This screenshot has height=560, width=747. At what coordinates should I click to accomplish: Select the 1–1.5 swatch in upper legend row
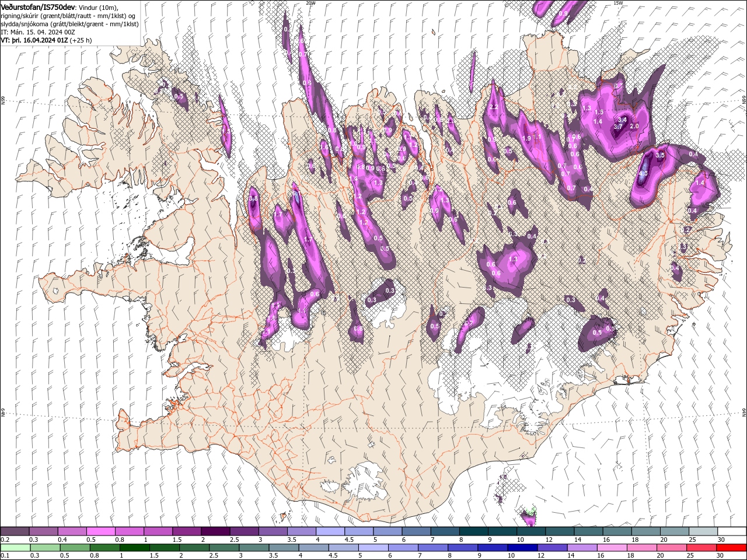point(158,531)
